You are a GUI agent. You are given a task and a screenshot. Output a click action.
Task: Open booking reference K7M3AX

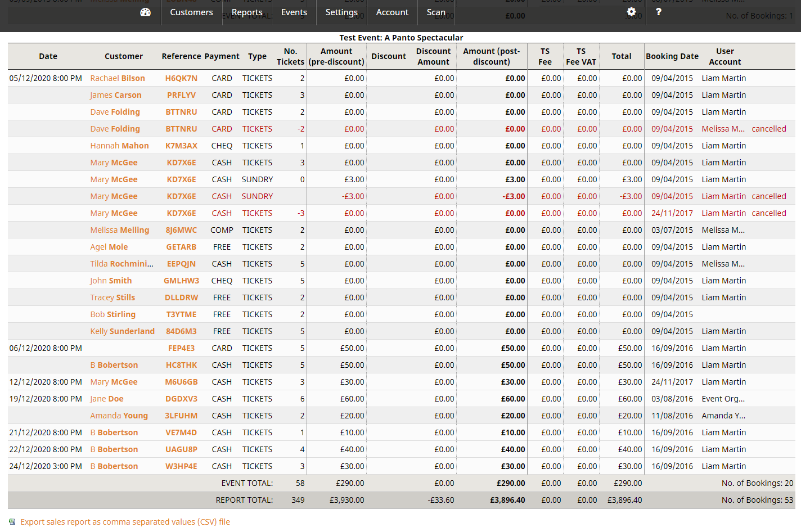tap(181, 146)
